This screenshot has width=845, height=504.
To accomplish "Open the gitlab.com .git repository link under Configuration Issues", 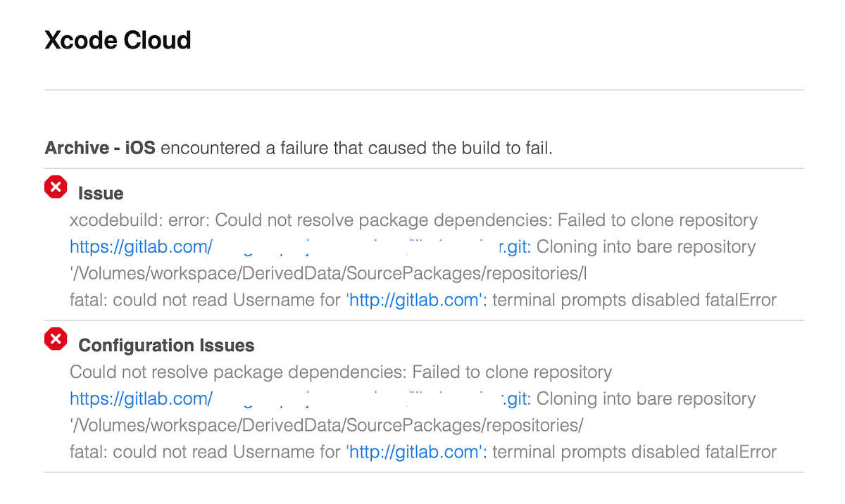I will (301, 399).
